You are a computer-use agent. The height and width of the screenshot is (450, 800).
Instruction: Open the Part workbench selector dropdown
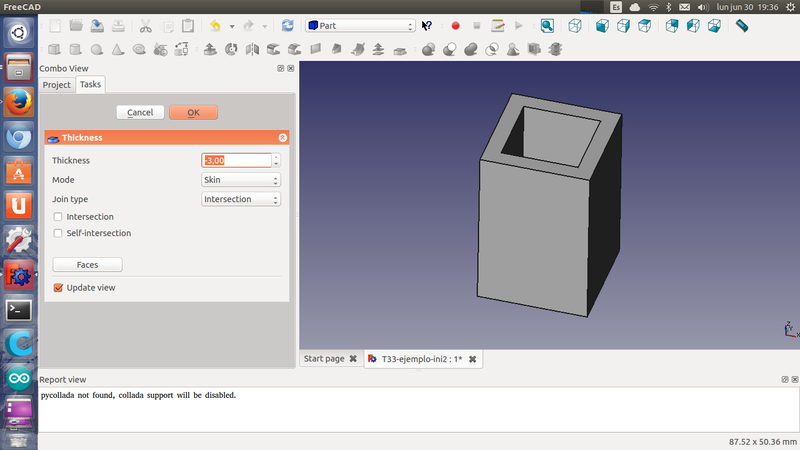tap(360, 26)
